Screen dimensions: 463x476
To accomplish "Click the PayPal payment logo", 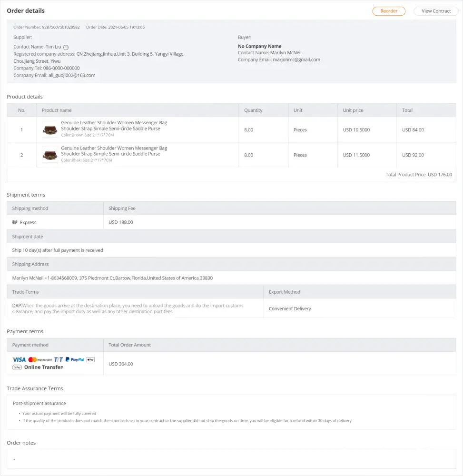I will pyautogui.click(x=75, y=360).
